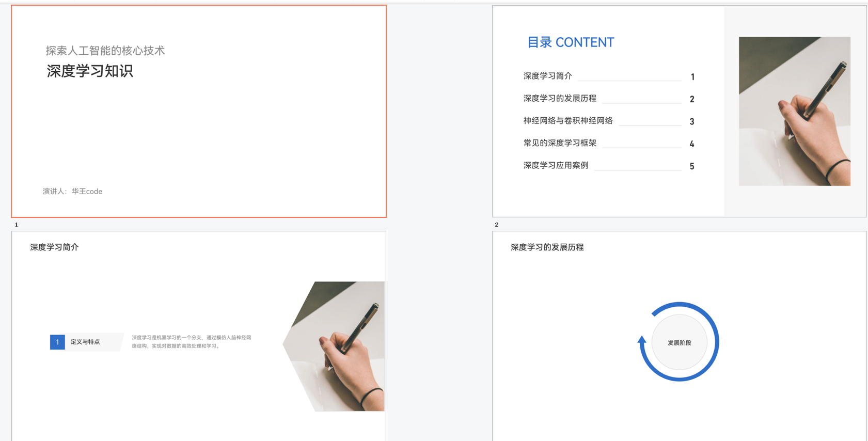This screenshot has width=868, height=441.
Task: Select the title slide 深度学习知识 heading
Action: coord(90,71)
